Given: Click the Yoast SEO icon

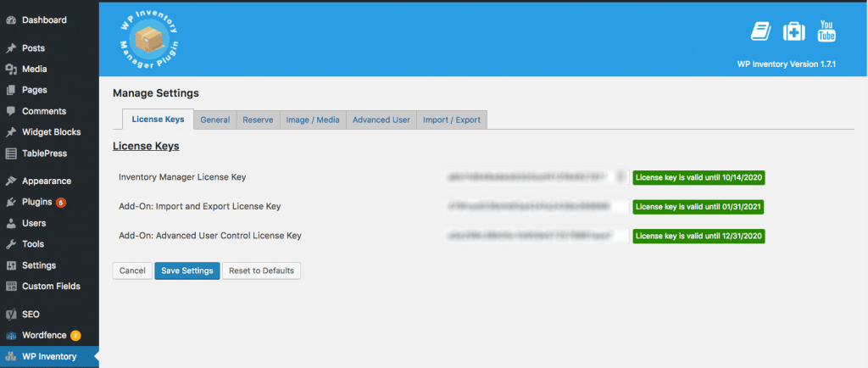Looking at the screenshot, I should (x=10, y=315).
